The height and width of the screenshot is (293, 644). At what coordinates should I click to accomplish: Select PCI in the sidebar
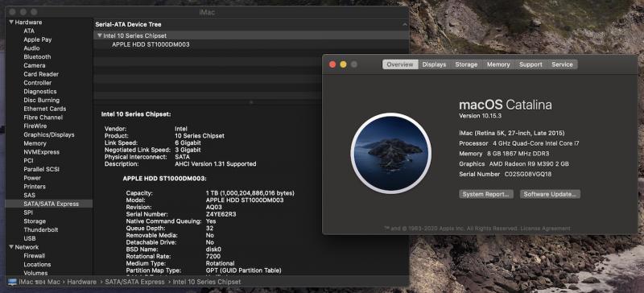28,161
